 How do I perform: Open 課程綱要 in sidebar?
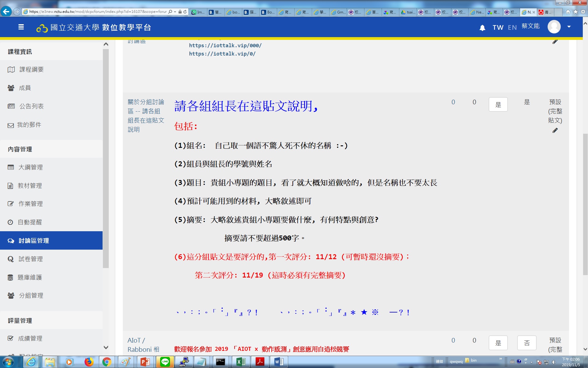[x=32, y=70]
